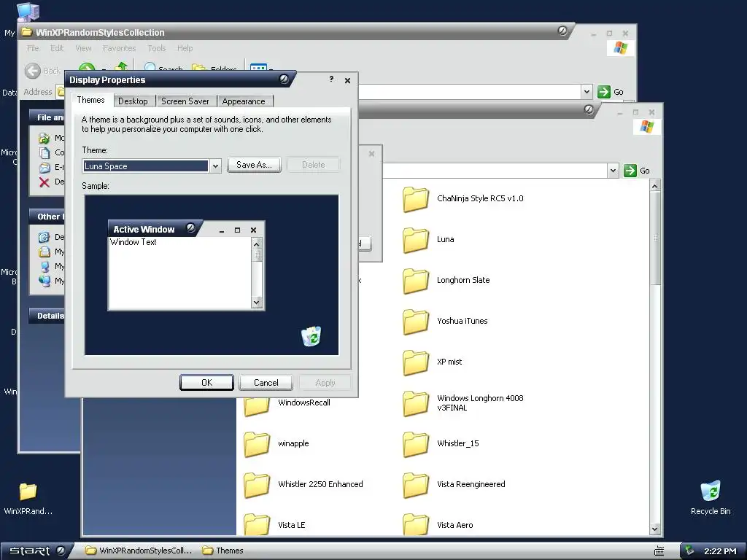The width and height of the screenshot is (747, 560).
Task: Click scroll up arrow in Themes window
Action: (x=655, y=186)
